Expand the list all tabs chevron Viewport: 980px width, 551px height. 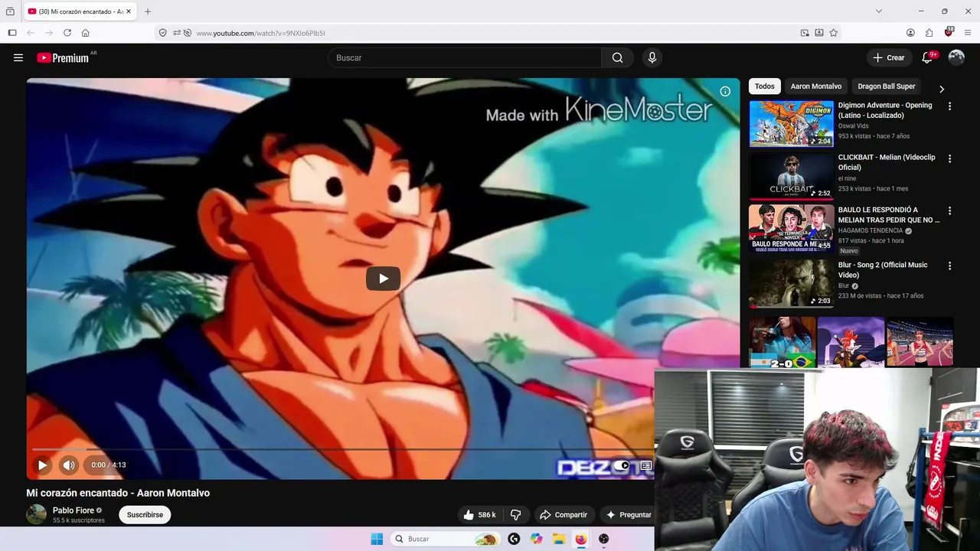879,11
